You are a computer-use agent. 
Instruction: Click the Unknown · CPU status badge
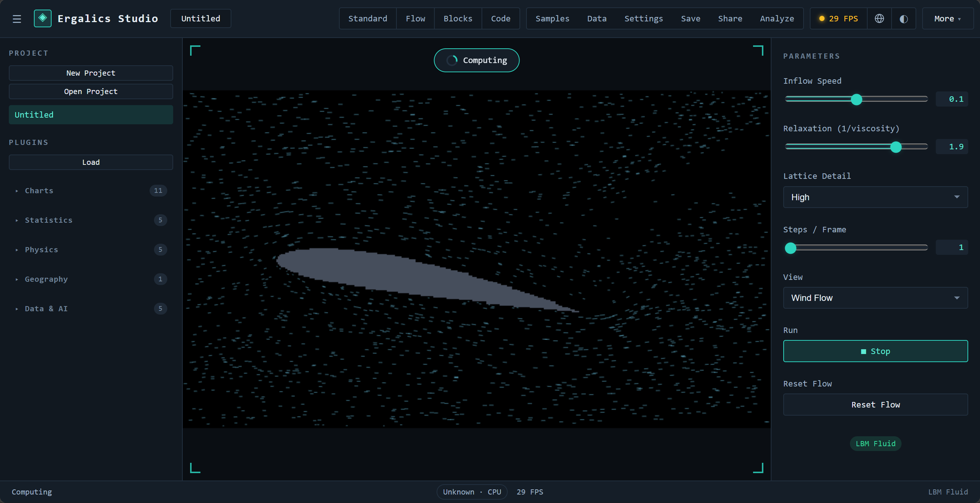pos(472,492)
